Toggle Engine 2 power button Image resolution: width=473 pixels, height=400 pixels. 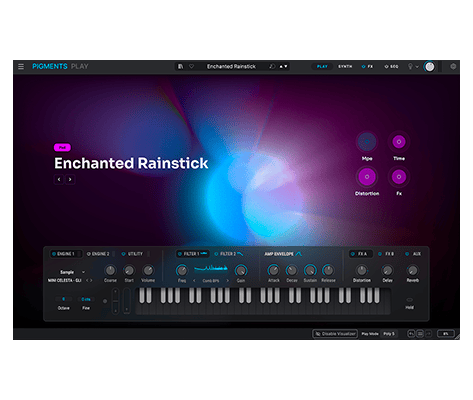pyautogui.click(x=89, y=254)
